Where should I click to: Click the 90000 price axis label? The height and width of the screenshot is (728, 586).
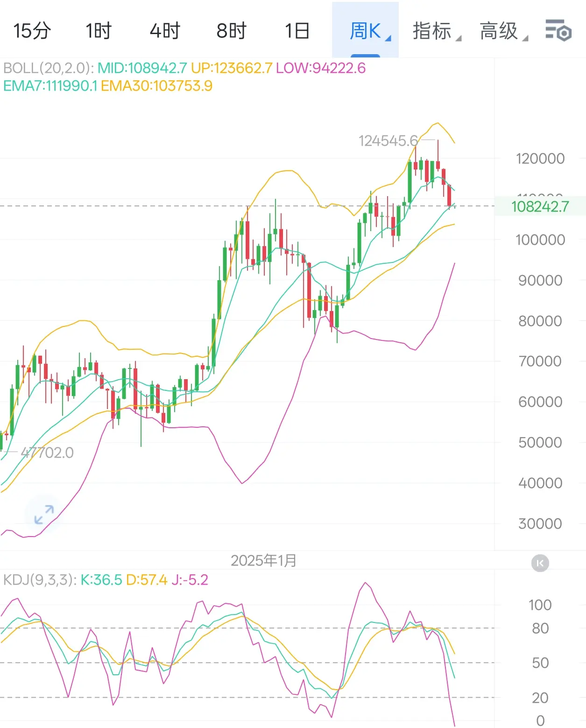tap(540, 281)
